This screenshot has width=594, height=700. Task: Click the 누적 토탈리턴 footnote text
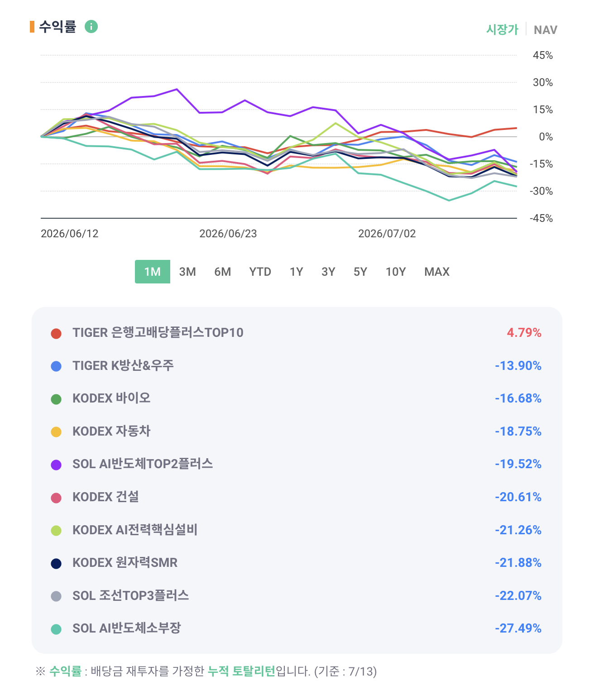pos(241,671)
